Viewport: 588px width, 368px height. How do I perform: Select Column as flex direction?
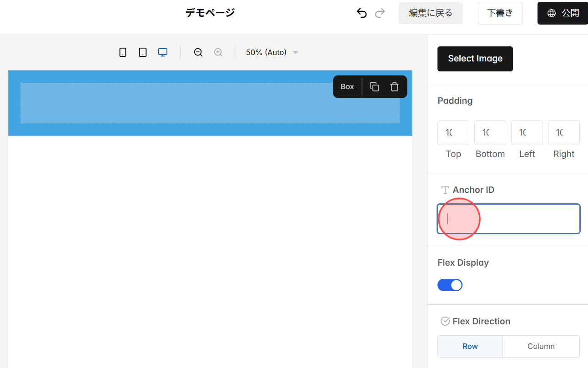(541, 346)
